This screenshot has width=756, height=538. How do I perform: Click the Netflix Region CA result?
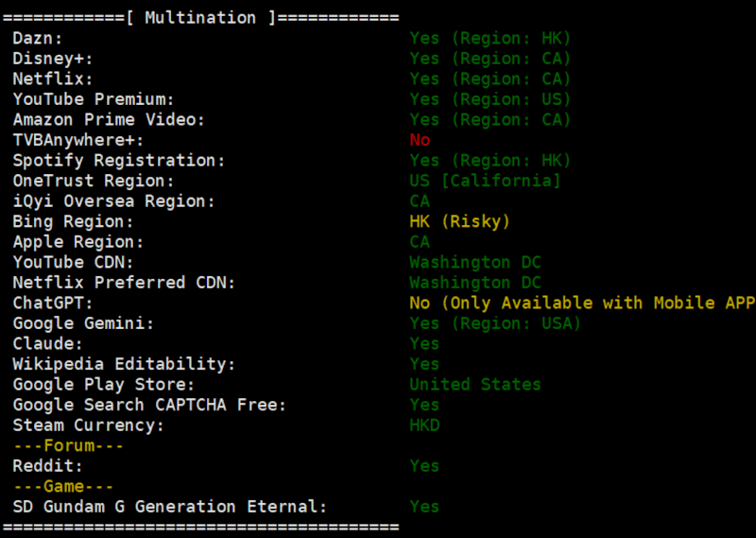[490, 78]
